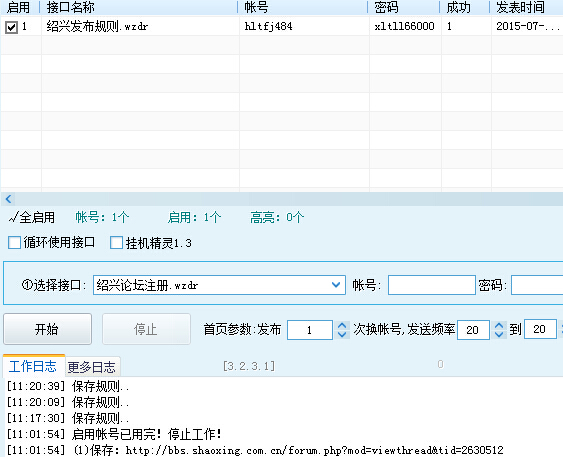Viewport: 563px width, 457px height.
Task: Uncheck the row 1 enable checkbox
Action: 11,27
